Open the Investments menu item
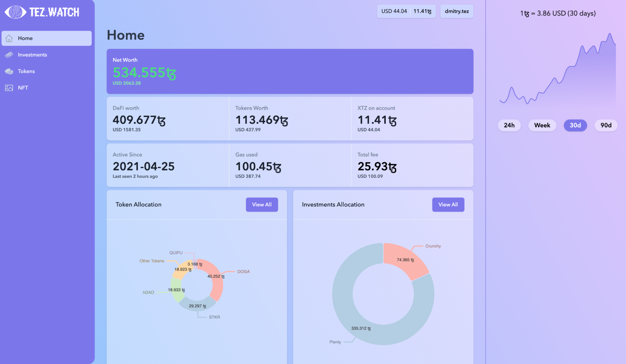Viewport: 626px width, 364px height. (32, 55)
